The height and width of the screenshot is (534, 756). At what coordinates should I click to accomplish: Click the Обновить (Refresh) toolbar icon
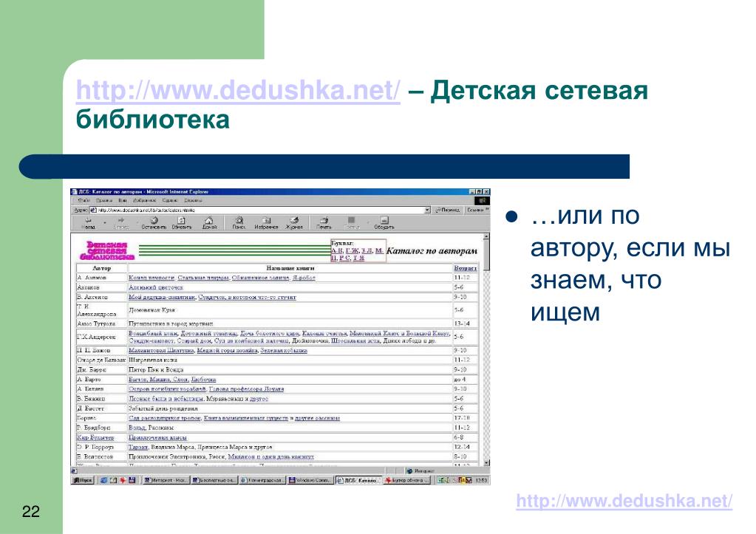click(x=182, y=222)
